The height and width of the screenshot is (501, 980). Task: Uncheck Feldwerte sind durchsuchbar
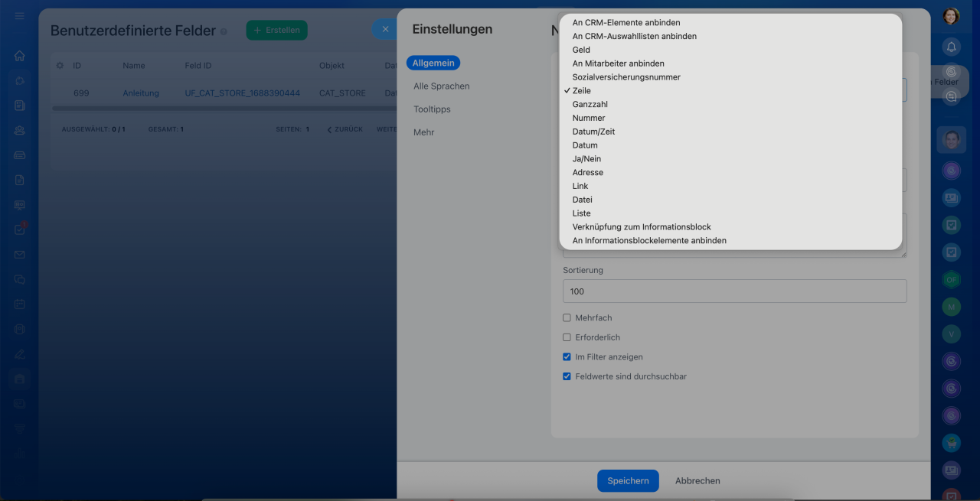[567, 376]
